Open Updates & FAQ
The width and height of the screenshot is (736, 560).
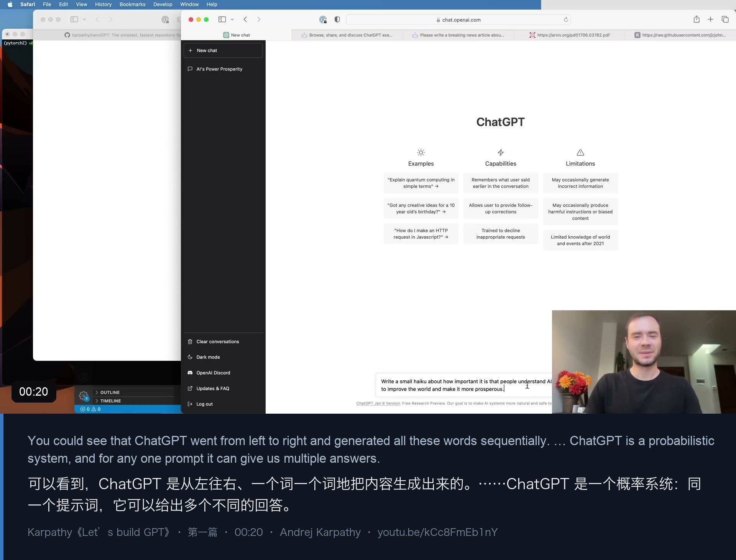pos(223,389)
